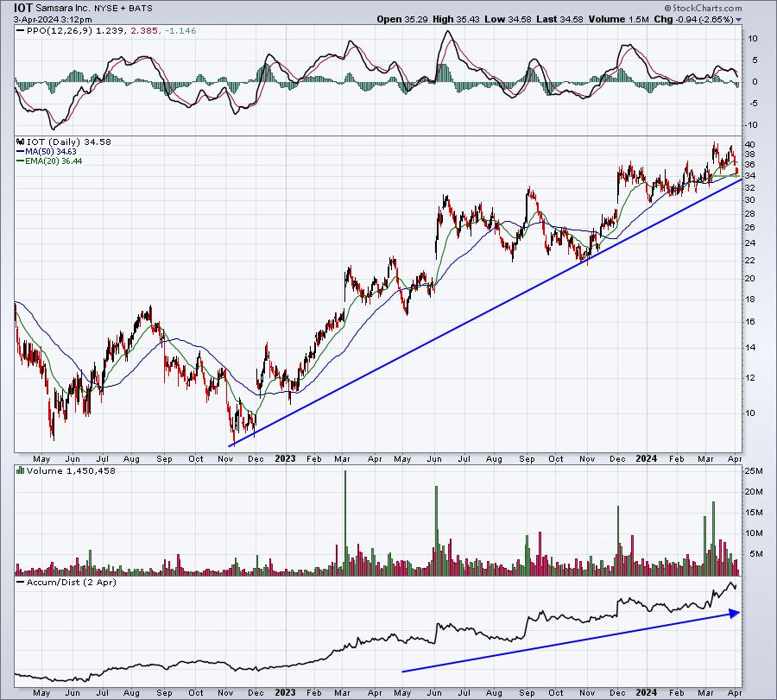Click the blue arrowhead on Accum/Dist trendline
The height and width of the screenshot is (700, 777).
coord(735,614)
